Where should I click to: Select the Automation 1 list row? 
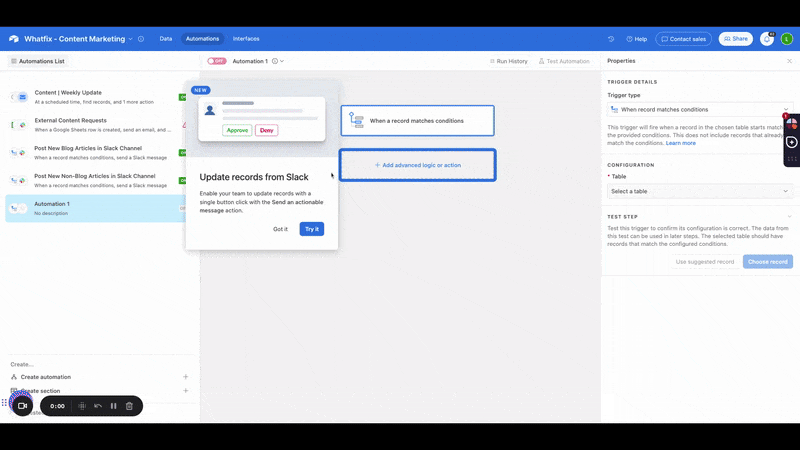pyautogui.click(x=96, y=208)
